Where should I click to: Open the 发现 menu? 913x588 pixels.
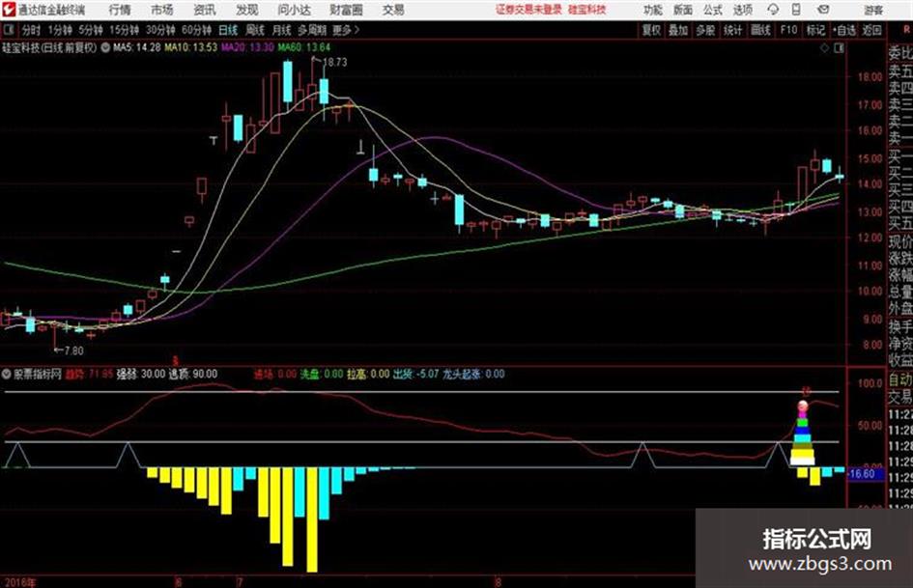click(247, 10)
